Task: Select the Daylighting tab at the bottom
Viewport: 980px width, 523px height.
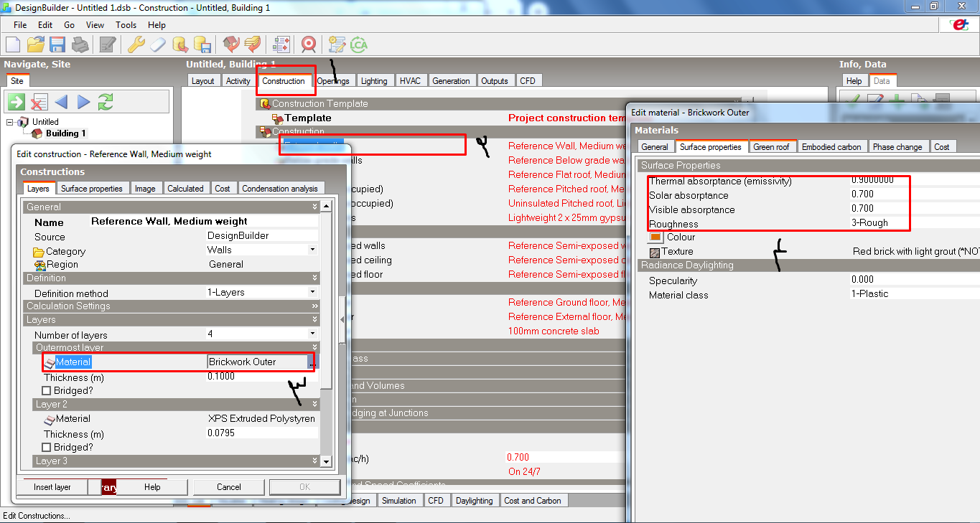Action: 475,501
